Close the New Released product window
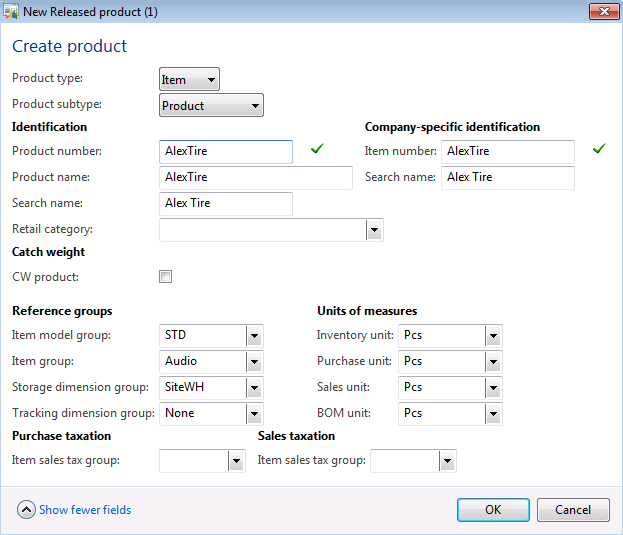This screenshot has height=535, width=623. click(x=600, y=12)
